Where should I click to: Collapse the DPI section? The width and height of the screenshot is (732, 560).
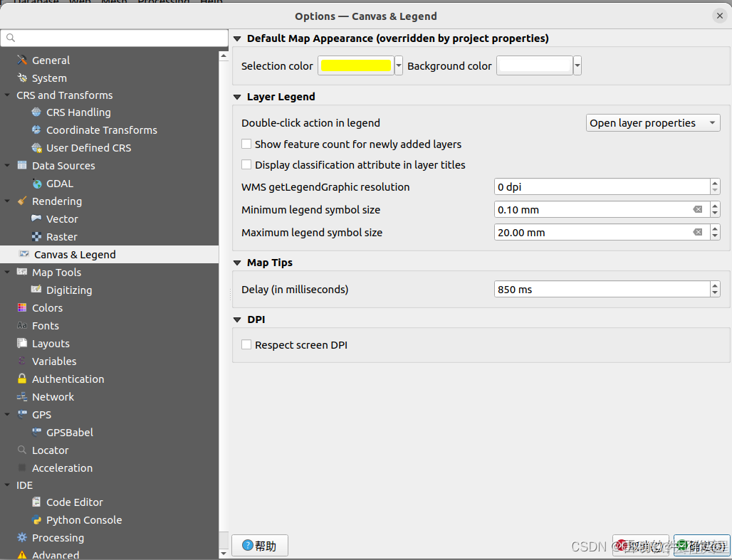tap(237, 320)
